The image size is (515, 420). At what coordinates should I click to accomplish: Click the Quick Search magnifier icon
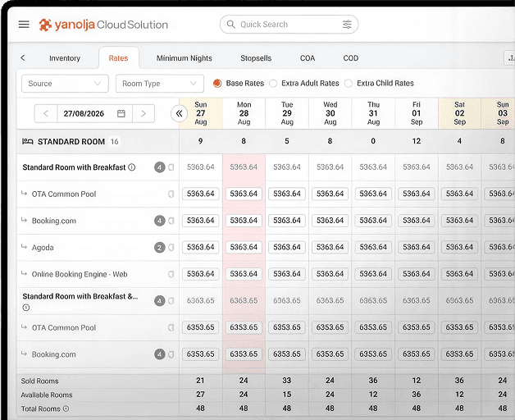tap(231, 25)
